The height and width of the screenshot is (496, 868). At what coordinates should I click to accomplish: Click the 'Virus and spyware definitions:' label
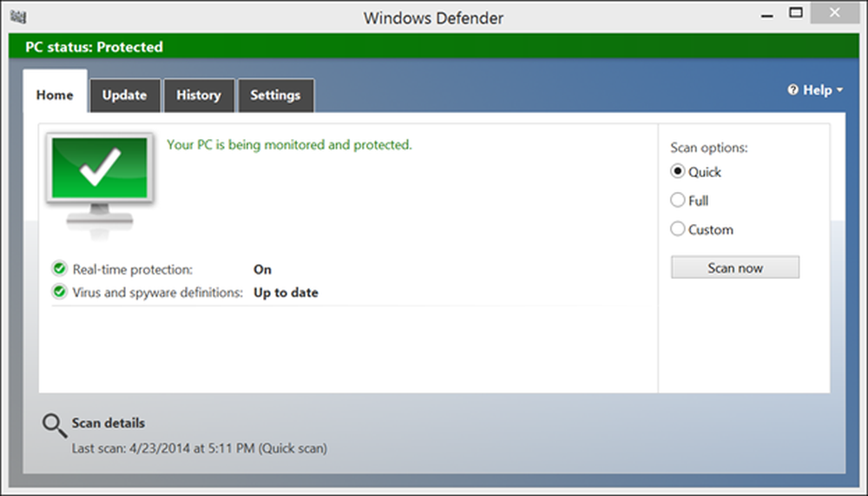pyautogui.click(x=158, y=293)
